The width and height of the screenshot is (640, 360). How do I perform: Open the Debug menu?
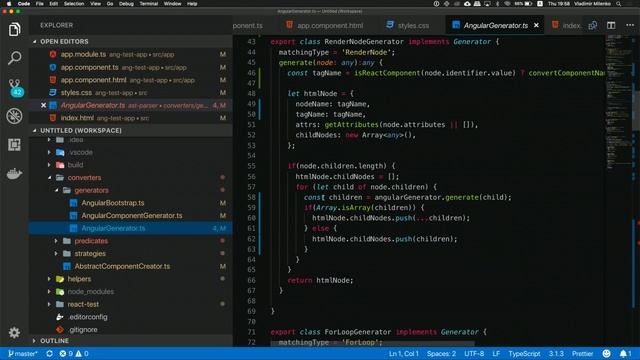[x=126, y=4]
